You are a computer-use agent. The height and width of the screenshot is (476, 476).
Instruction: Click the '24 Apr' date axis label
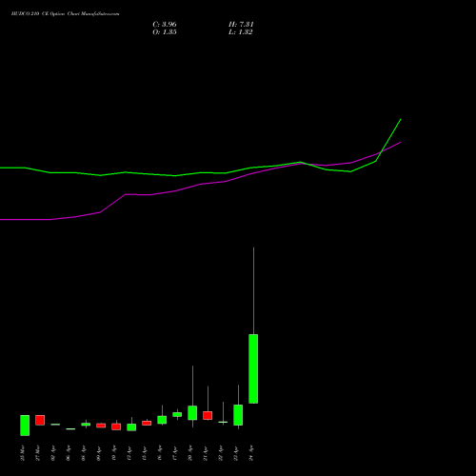251,453
